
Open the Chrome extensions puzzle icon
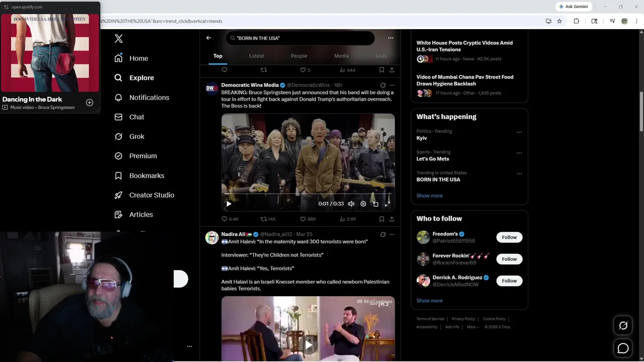click(577, 21)
